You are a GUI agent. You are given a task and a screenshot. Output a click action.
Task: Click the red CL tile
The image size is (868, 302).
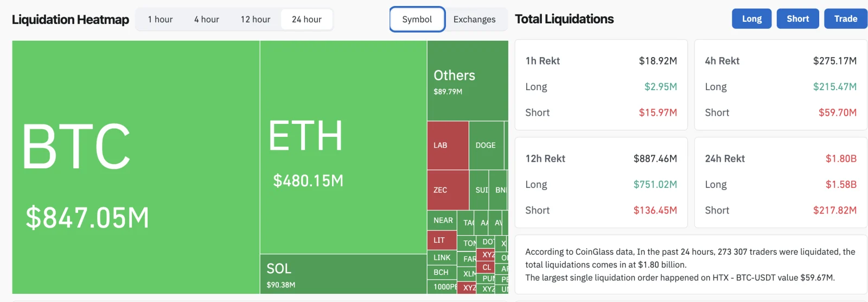[487, 267]
